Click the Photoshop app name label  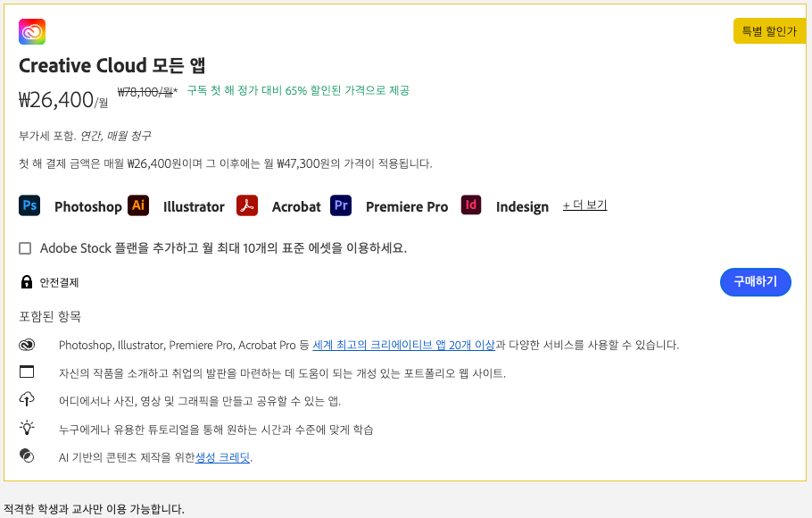(x=88, y=207)
